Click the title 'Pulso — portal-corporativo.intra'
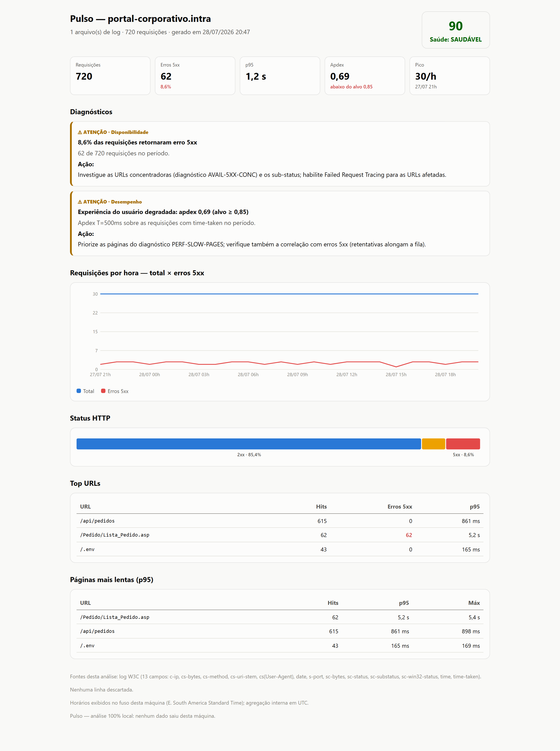 coord(140,19)
